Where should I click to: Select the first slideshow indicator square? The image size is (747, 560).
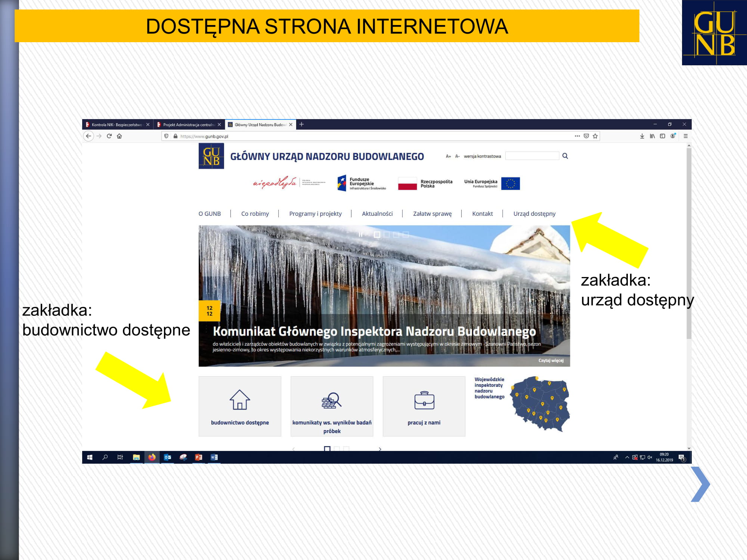click(x=377, y=234)
